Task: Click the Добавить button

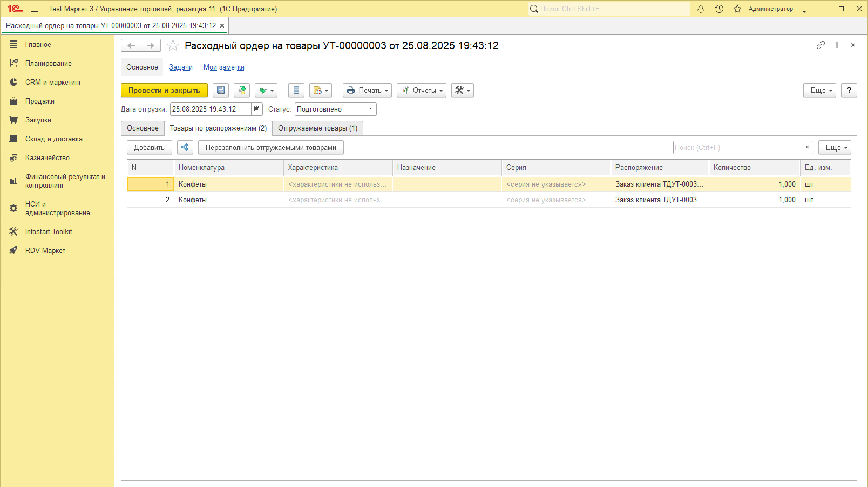Action: click(150, 147)
